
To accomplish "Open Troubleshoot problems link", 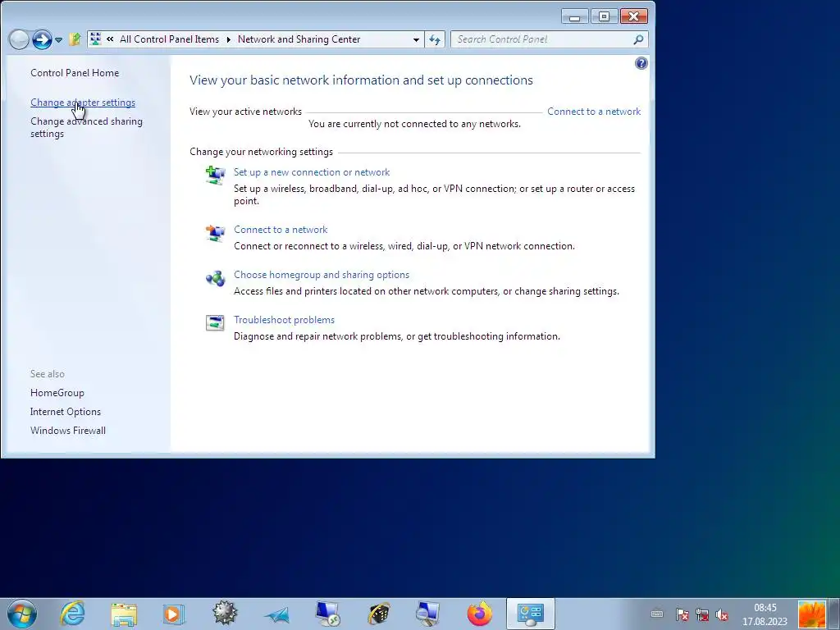I will tap(284, 319).
